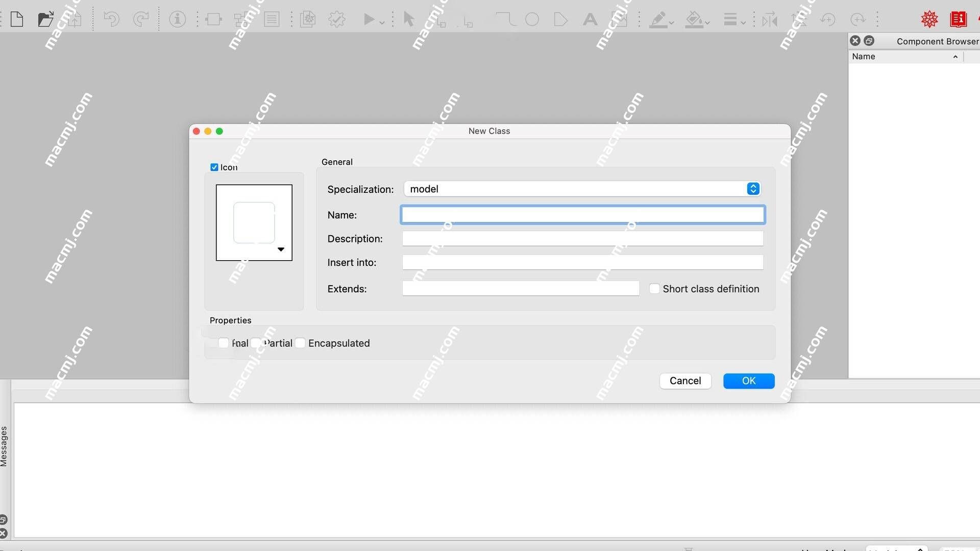Select the Text tool letter A
The image size is (980, 551).
click(590, 19)
